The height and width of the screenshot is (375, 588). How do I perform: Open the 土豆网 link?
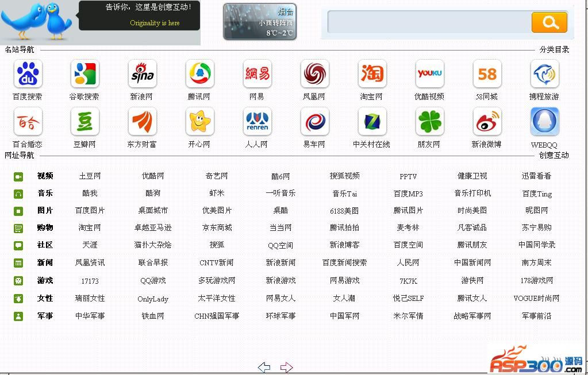pyautogui.click(x=90, y=176)
